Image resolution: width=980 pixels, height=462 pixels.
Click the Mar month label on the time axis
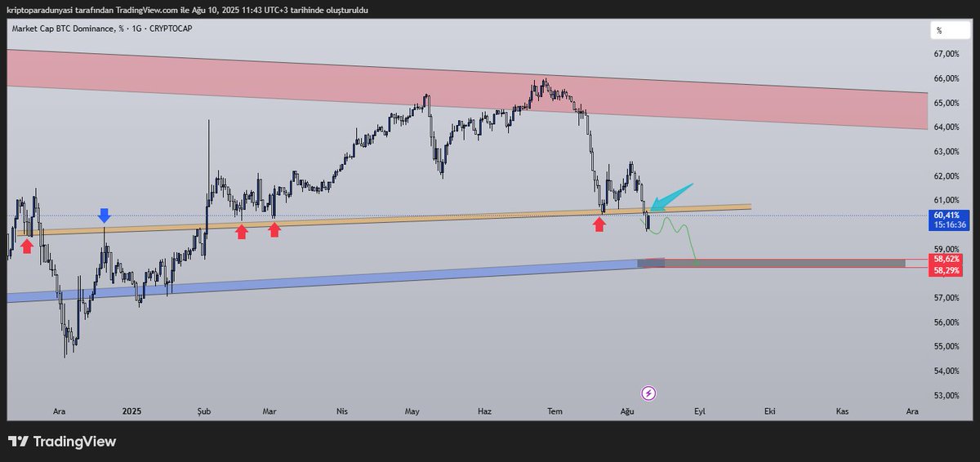point(269,412)
